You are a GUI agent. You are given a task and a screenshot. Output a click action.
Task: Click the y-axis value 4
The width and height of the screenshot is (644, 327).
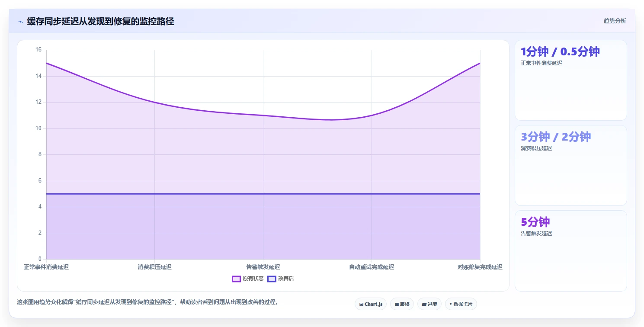(40, 207)
